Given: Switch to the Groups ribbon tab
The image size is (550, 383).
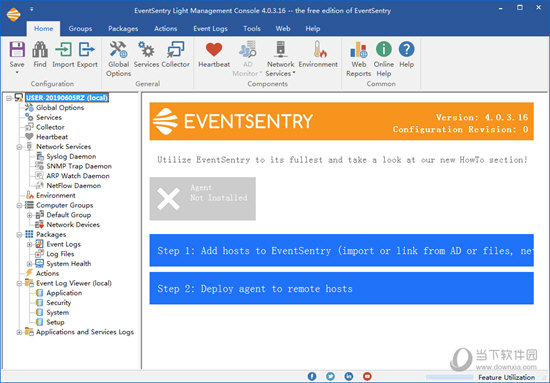Looking at the screenshot, I should coord(80,29).
